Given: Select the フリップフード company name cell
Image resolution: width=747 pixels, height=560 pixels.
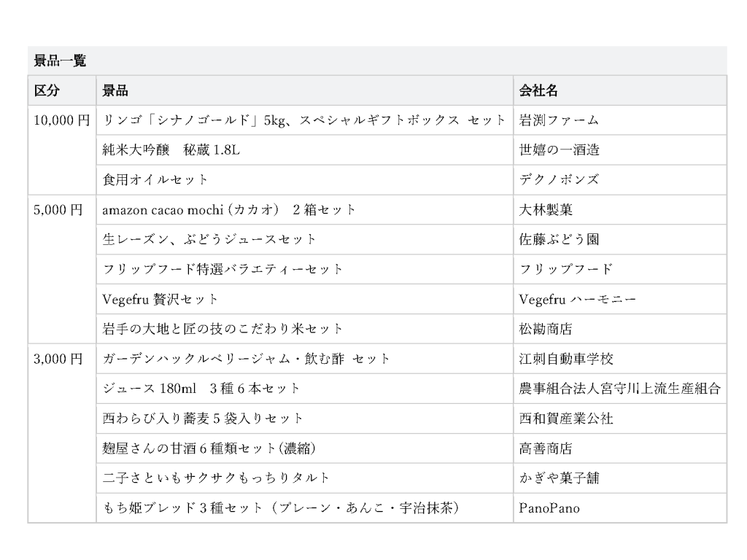Looking at the screenshot, I should [620, 269].
